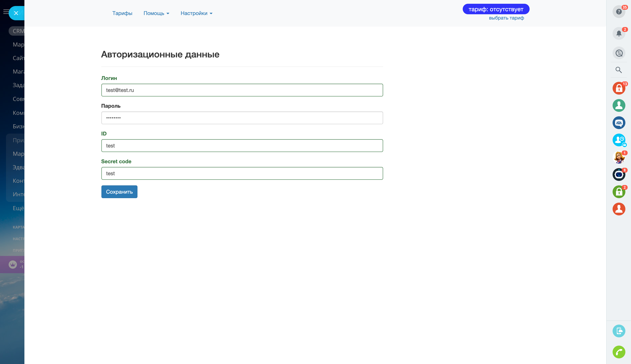Close the side panel with the X button

pyautogui.click(x=16, y=13)
